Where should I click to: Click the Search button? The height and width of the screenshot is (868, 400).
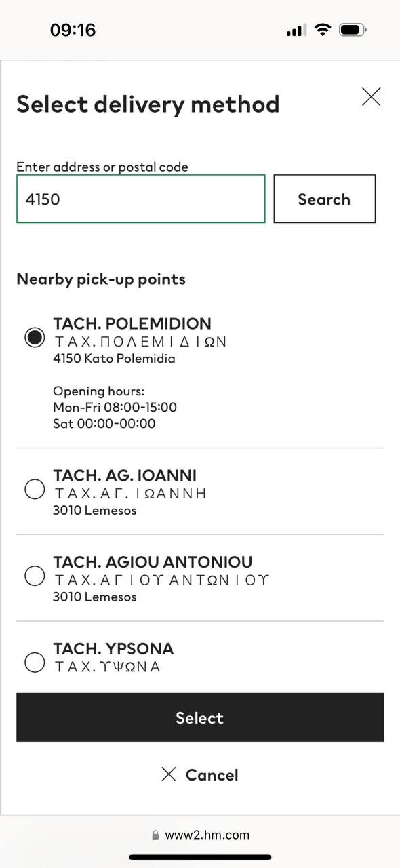[324, 199]
